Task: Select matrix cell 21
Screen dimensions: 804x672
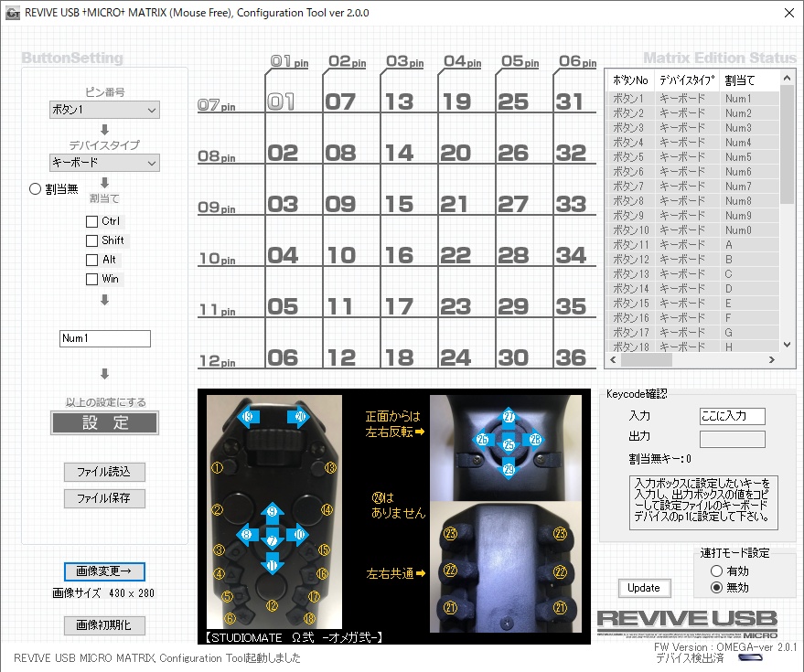Action: (x=455, y=204)
